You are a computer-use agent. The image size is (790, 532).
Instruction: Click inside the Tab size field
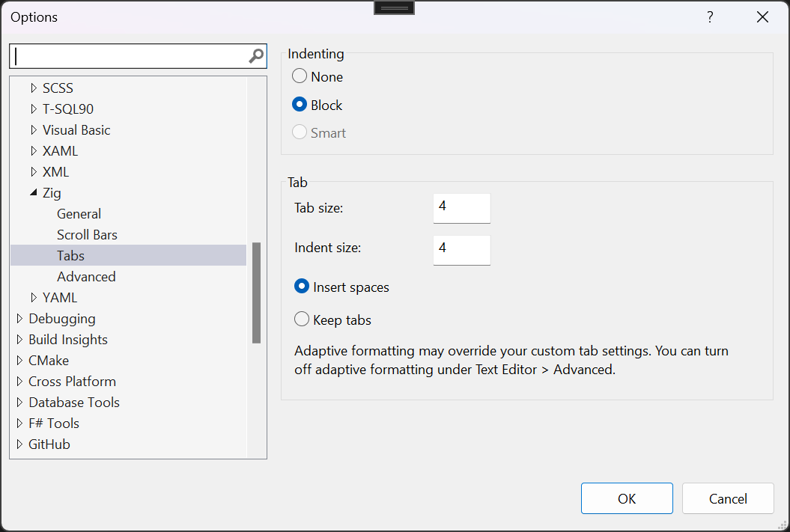tap(461, 208)
